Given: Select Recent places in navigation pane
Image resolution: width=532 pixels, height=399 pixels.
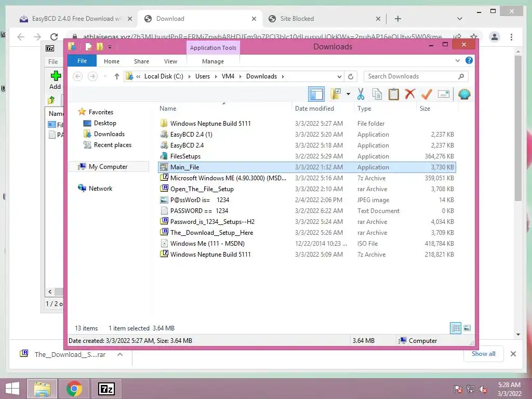Looking at the screenshot, I should pyautogui.click(x=112, y=145).
